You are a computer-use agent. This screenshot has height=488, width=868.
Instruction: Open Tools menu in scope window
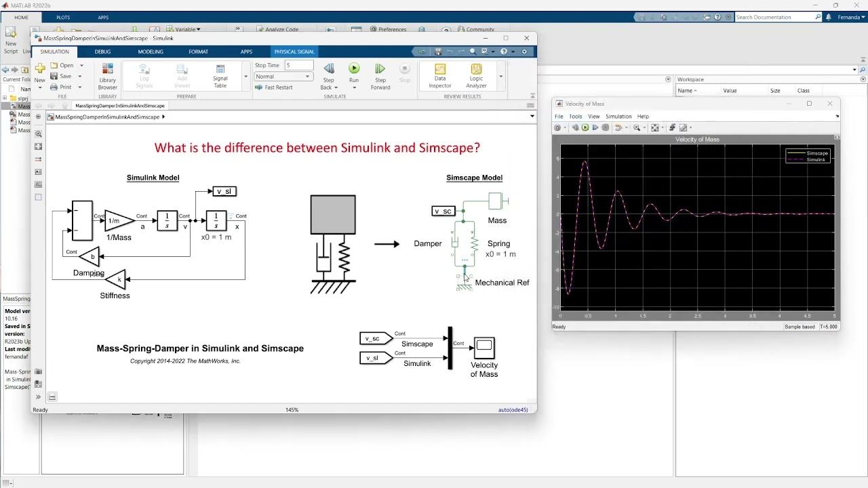575,117
